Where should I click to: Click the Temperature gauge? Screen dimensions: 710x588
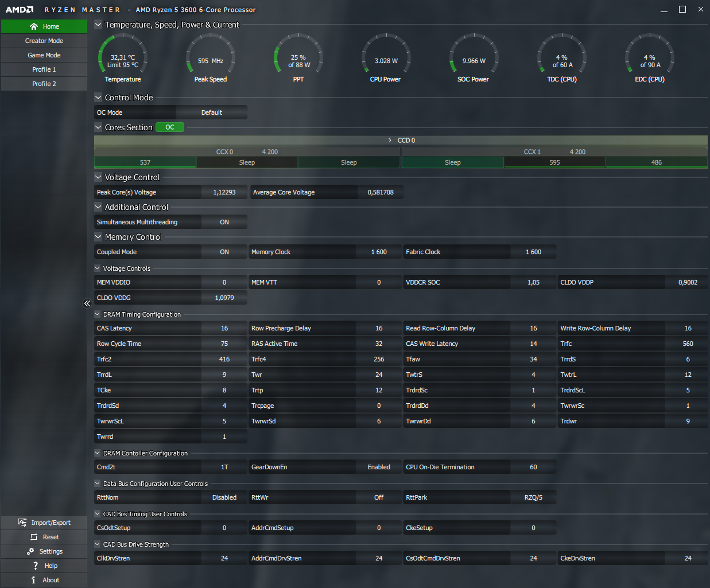click(123, 59)
